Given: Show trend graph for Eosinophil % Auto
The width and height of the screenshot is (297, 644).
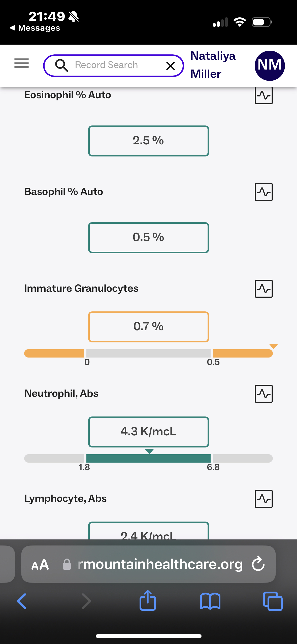Looking at the screenshot, I should click(x=263, y=95).
